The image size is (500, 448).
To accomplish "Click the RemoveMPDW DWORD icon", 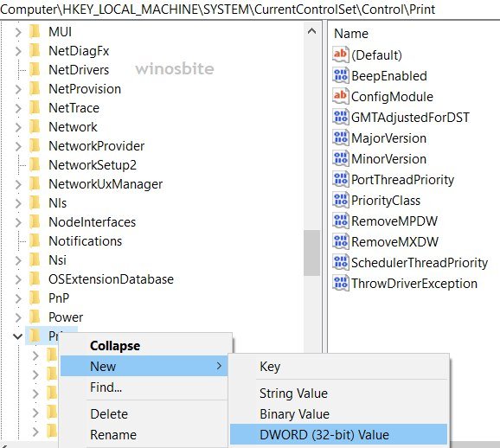I will [x=340, y=221].
